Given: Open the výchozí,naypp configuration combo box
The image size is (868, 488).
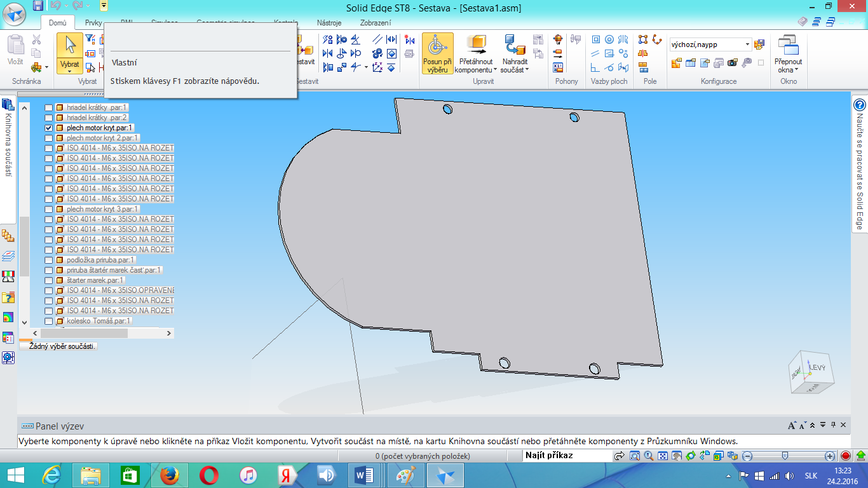Looking at the screenshot, I should pos(710,44).
